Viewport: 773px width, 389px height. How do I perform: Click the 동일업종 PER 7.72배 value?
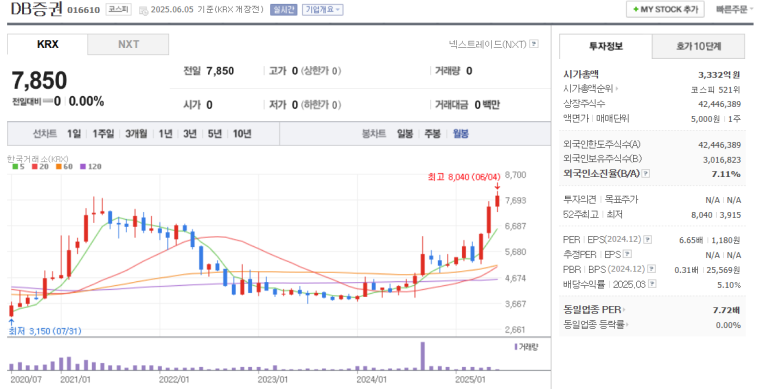click(726, 310)
